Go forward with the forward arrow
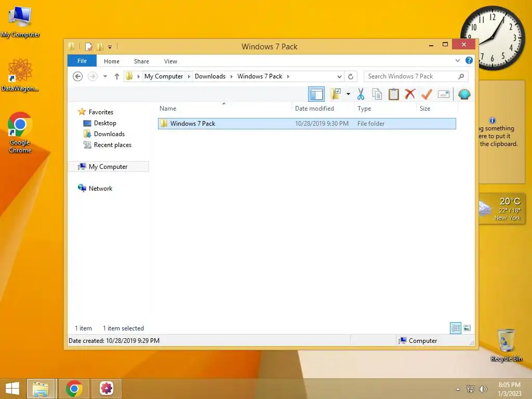 (92, 76)
